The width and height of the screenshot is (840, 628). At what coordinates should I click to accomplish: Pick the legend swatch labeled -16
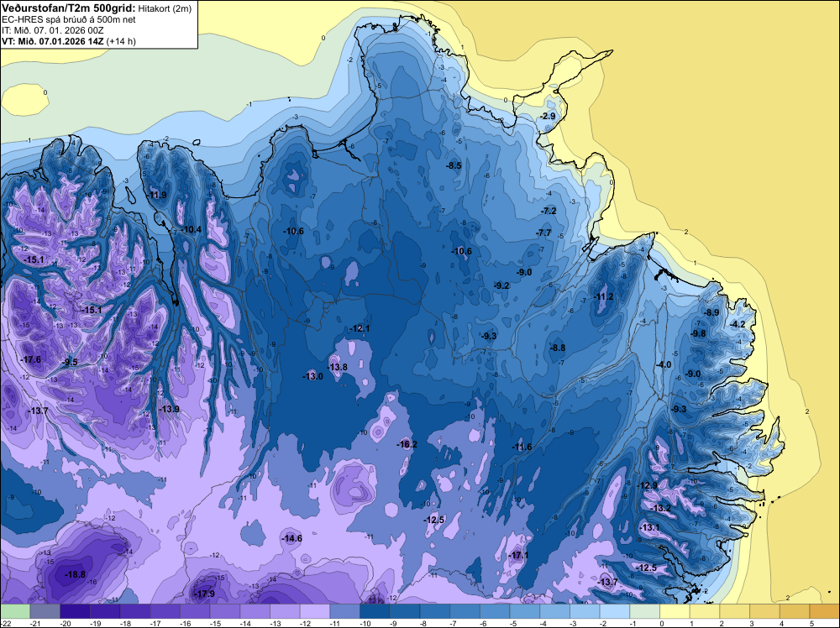tap(195, 611)
